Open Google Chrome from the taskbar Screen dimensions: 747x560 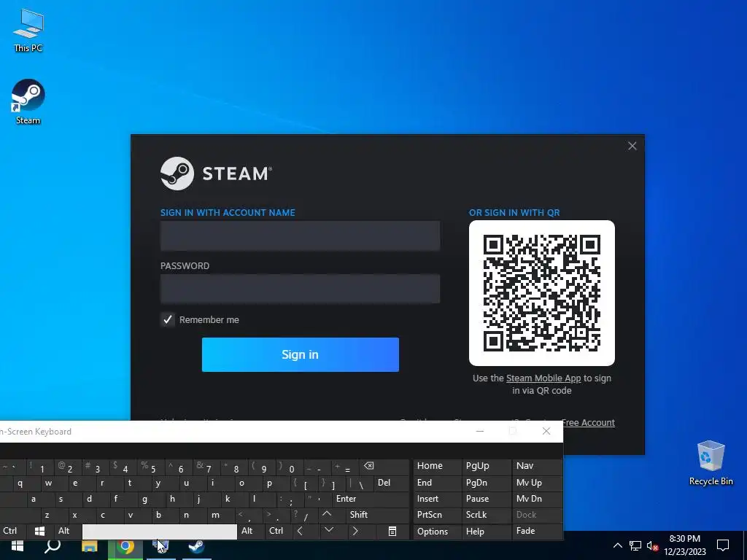pos(125,547)
